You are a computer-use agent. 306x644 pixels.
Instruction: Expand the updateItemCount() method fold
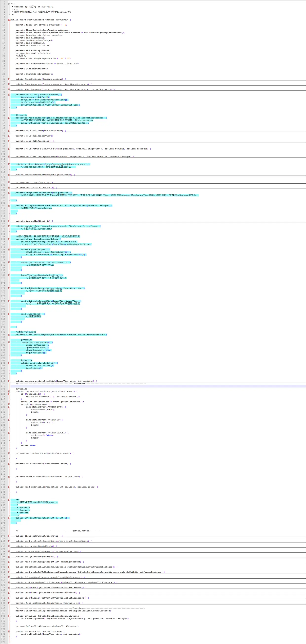click(9, 188)
